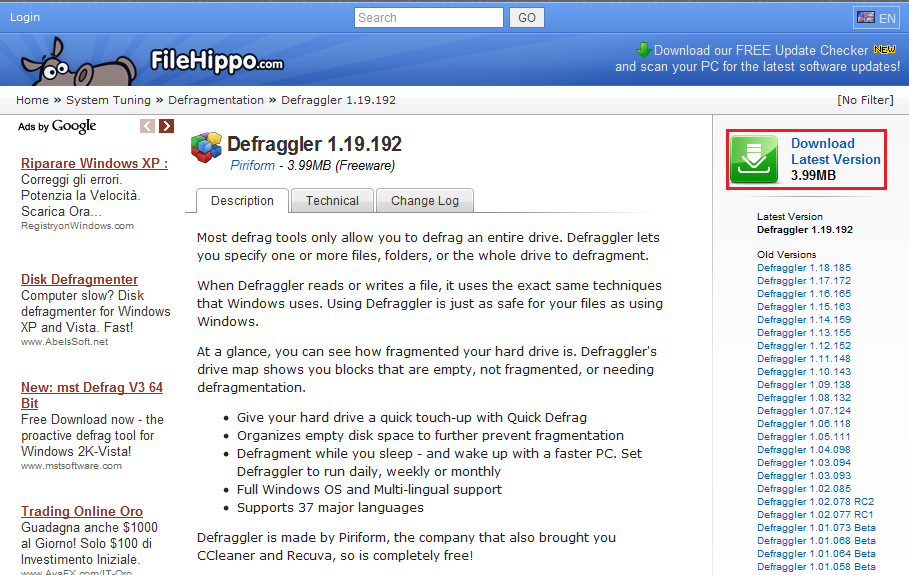Select Defraggler 1.02.077 RC1 version
The width and height of the screenshot is (909, 575).
coord(815,515)
